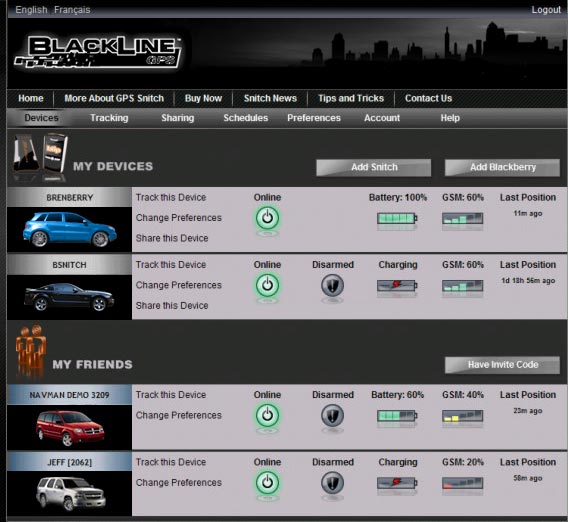Change Preferences for Jeff [2062]
Image resolution: width=568 pixels, height=522 pixels.
(x=179, y=483)
